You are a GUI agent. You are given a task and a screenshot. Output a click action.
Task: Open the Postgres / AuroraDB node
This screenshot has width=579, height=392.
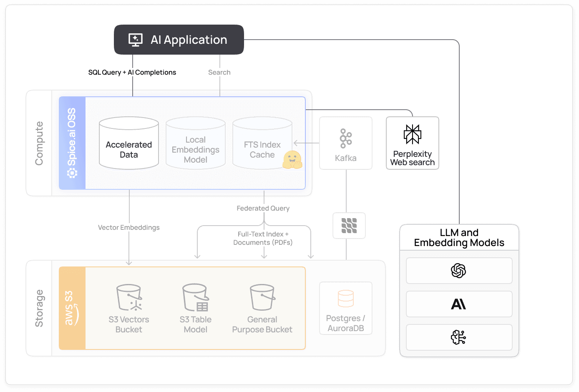pyautogui.click(x=345, y=308)
